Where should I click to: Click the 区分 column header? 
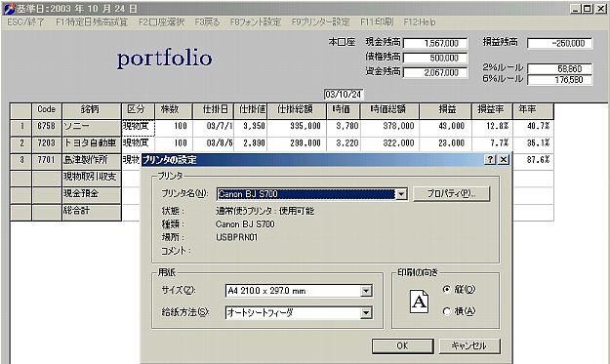coord(139,111)
